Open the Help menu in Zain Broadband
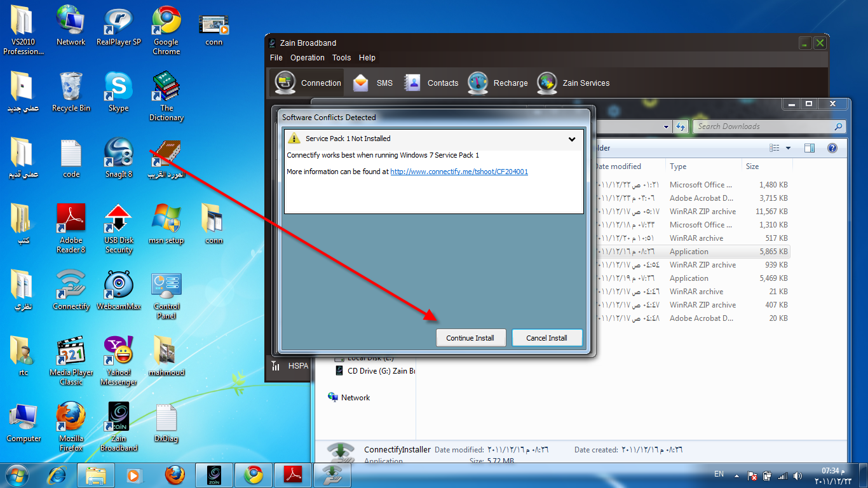Image resolution: width=868 pixels, height=488 pixels. coord(367,58)
